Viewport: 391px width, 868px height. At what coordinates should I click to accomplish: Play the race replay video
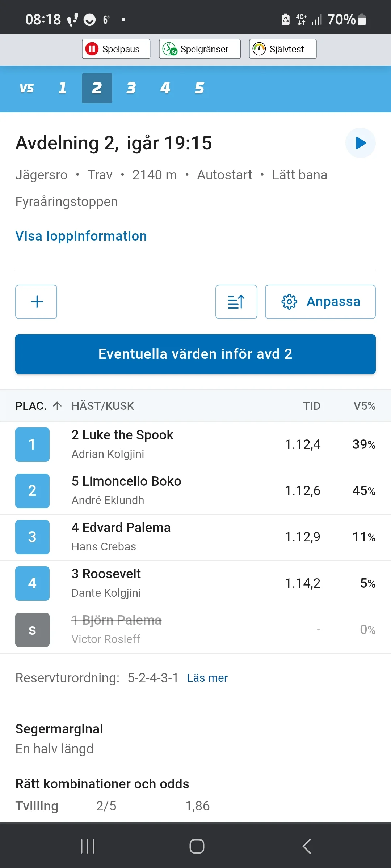(x=360, y=143)
